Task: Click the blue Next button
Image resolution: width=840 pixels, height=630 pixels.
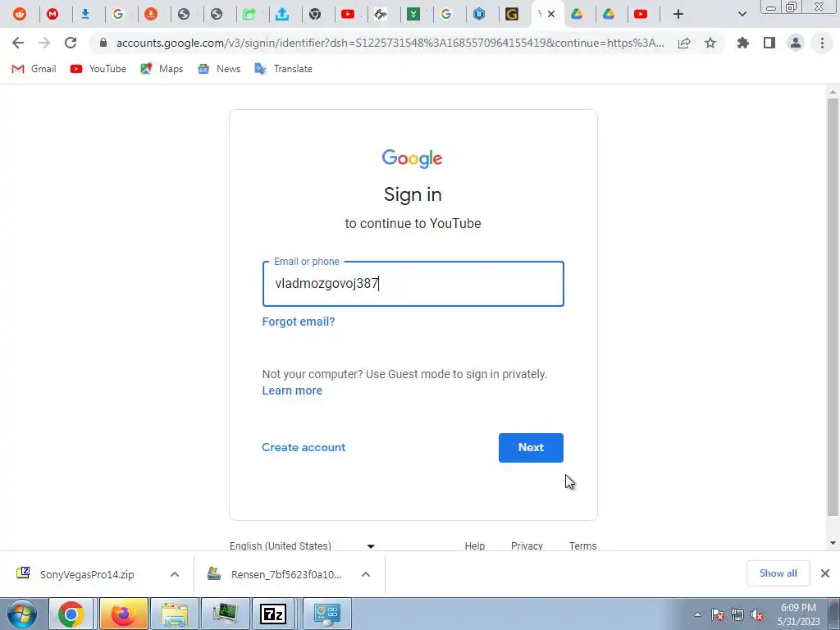Action: pyautogui.click(x=531, y=447)
